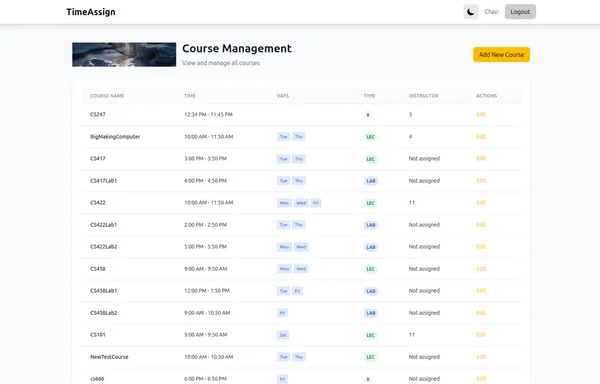Click the Instructor column header

coord(424,96)
